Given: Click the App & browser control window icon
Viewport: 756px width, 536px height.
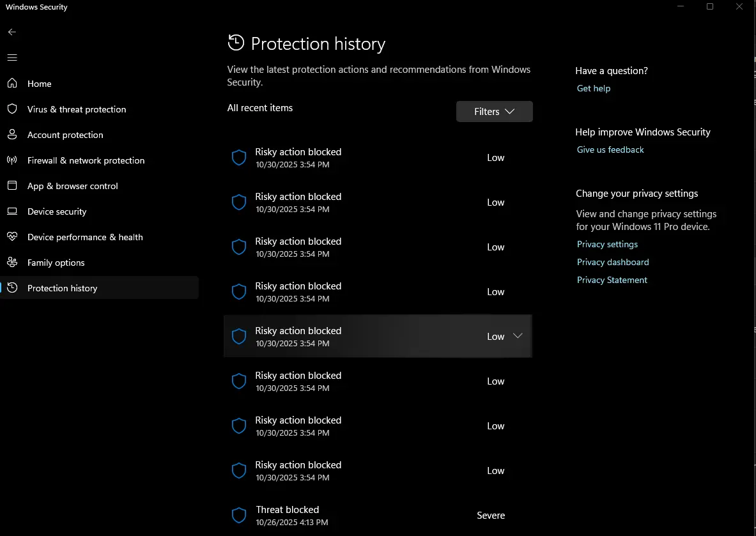Looking at the screenshot, I should (x=12, y=185).
